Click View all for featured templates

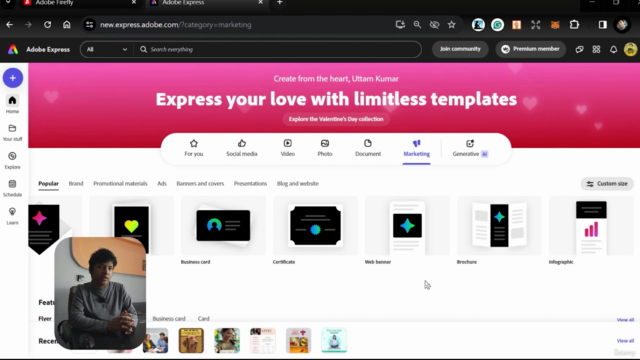click(625, 320)
